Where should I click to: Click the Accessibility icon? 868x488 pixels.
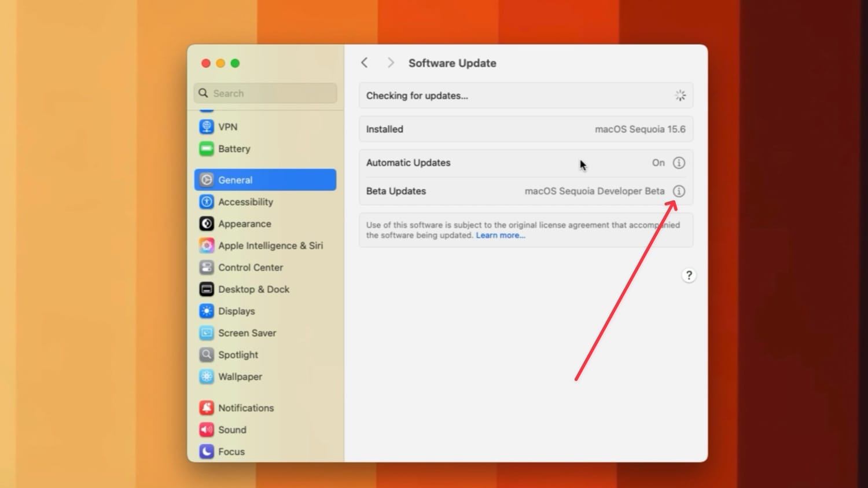pos(207,202)
